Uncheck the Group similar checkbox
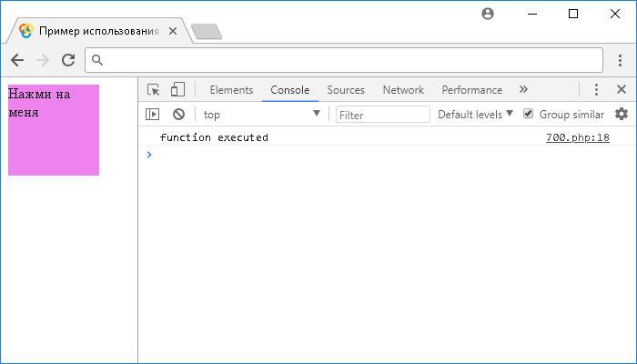 (528, 114)
